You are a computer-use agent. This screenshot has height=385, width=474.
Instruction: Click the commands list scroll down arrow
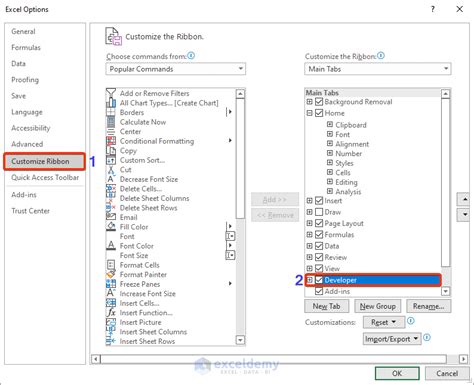[240, 340]
